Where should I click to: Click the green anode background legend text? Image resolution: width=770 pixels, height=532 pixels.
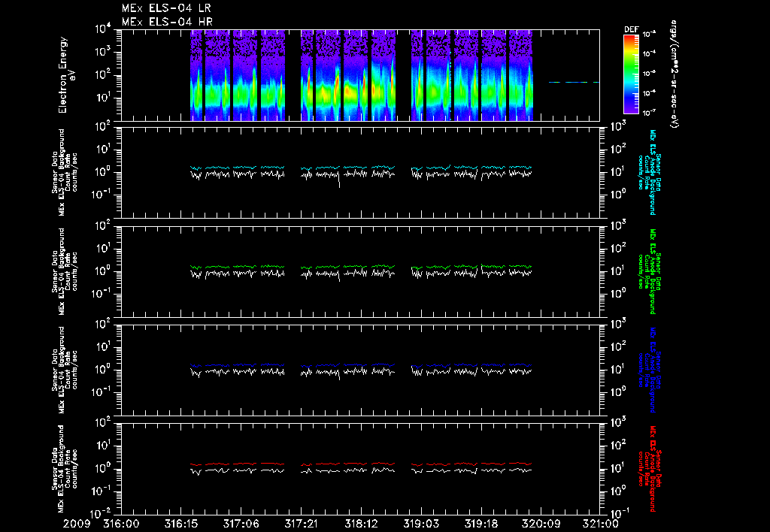click(649, 271)
